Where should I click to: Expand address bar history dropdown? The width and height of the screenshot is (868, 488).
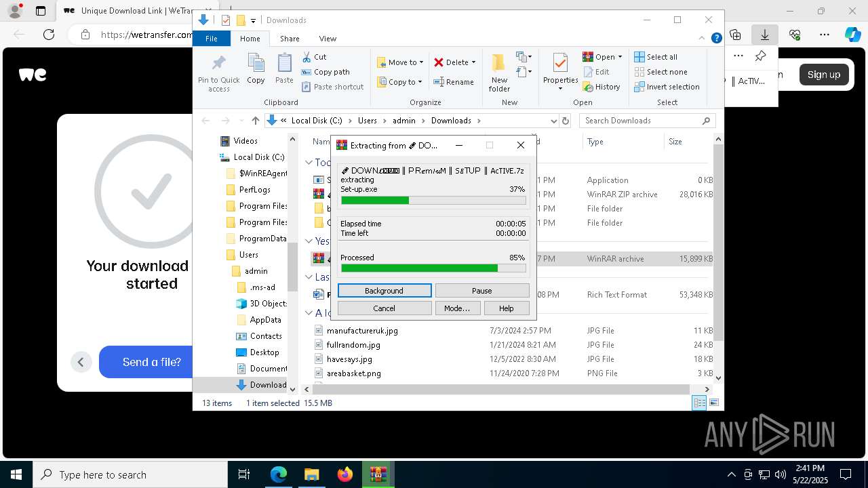point(554,121)
